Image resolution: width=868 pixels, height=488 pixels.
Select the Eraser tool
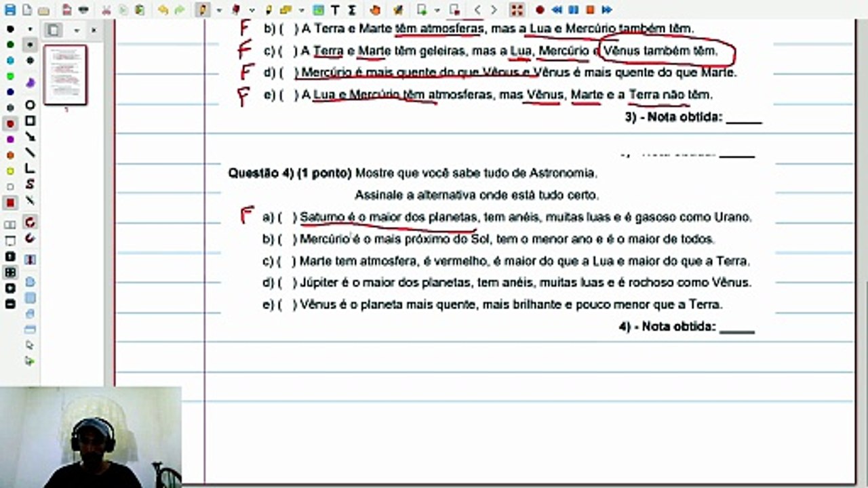click(x=235, y=10)
